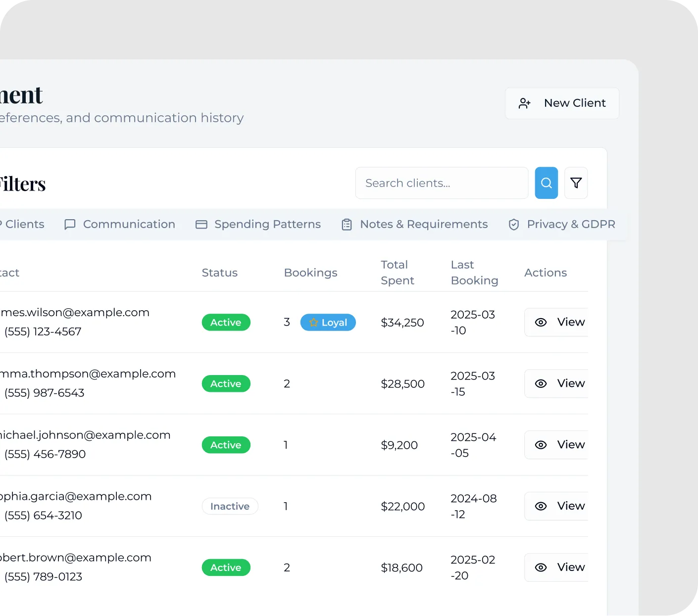Viewport: 698px width, 616px height.
Task: Click the star icon in Loyal badge
Action: click(x=313, y=323)
